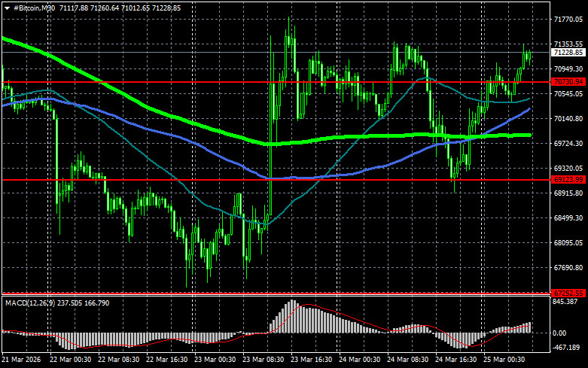Select the red level label 69123.99
This screenshot has width=588, height=368.
(568, 180)
